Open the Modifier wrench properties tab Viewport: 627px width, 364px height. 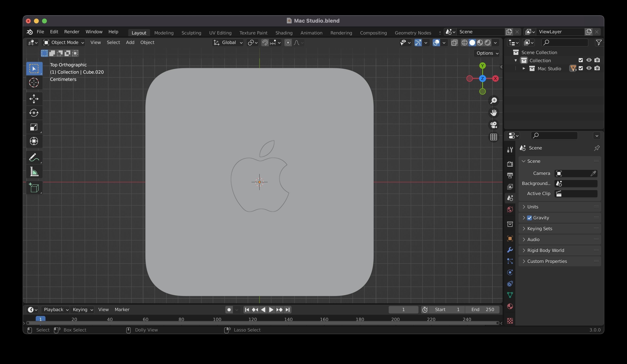[510, 250]
